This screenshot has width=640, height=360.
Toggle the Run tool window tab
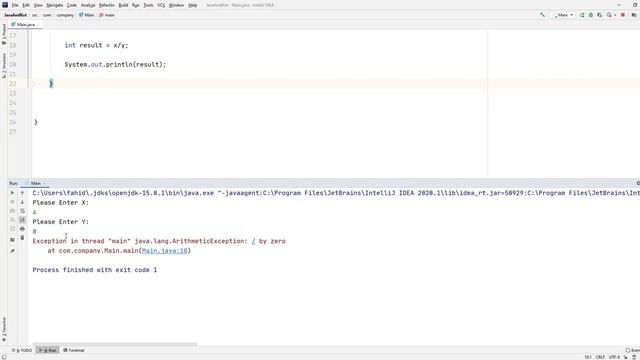coord(48,350)
